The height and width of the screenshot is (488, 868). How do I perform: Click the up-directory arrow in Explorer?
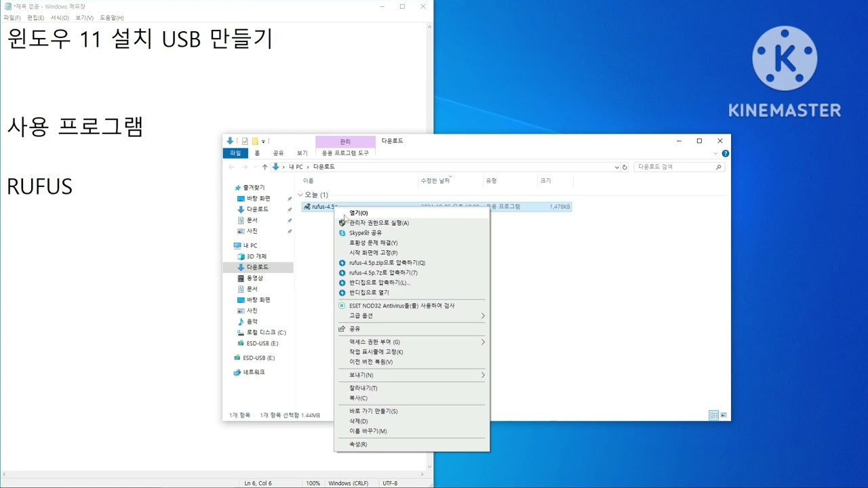264,167
